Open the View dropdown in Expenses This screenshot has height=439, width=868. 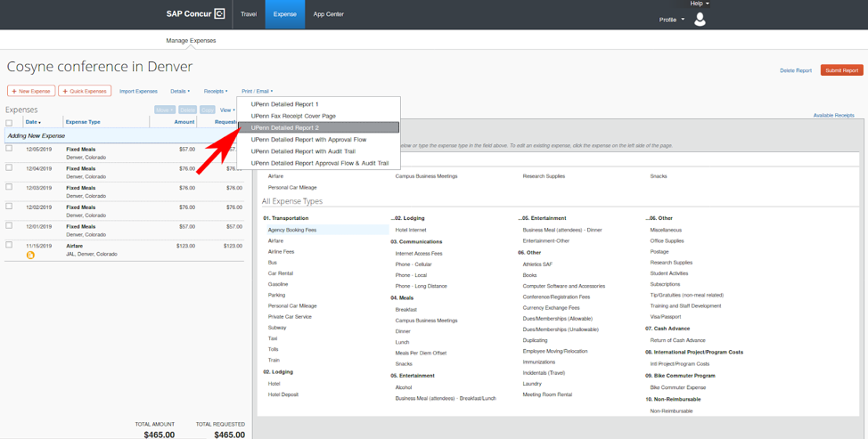tap(227, 110)
